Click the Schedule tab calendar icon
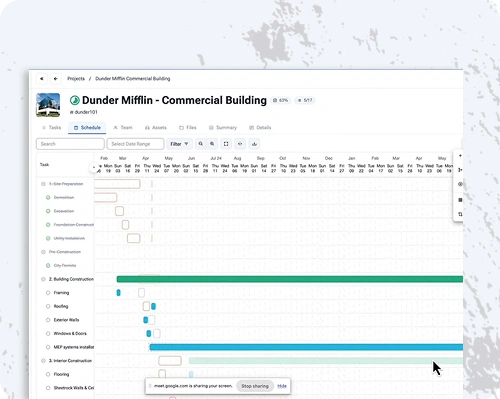 (76, 128)
